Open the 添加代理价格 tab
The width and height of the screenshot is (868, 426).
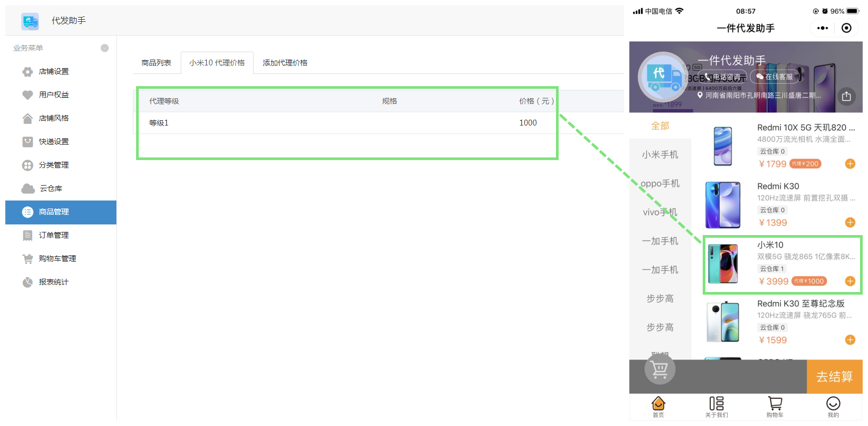(x=285, y=63)
